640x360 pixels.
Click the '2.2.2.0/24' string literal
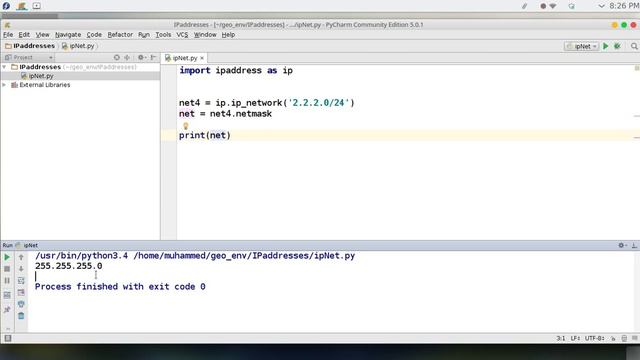point(319,103)
